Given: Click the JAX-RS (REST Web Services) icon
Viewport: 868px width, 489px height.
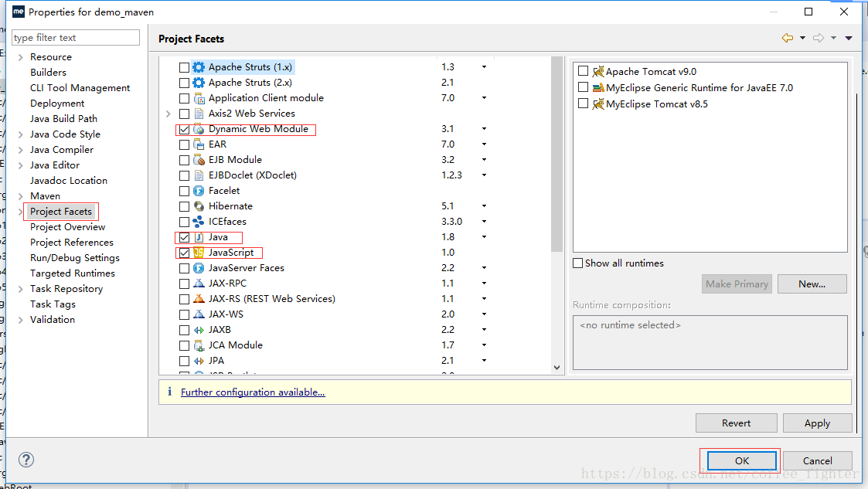Looking at the screenshot, I should (199, 299).
